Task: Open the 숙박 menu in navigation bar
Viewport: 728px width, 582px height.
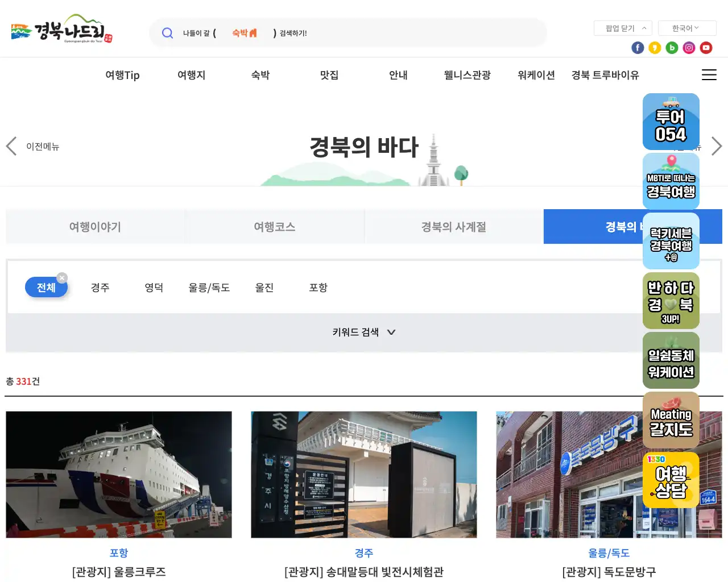Action: (x=260, y=75)
